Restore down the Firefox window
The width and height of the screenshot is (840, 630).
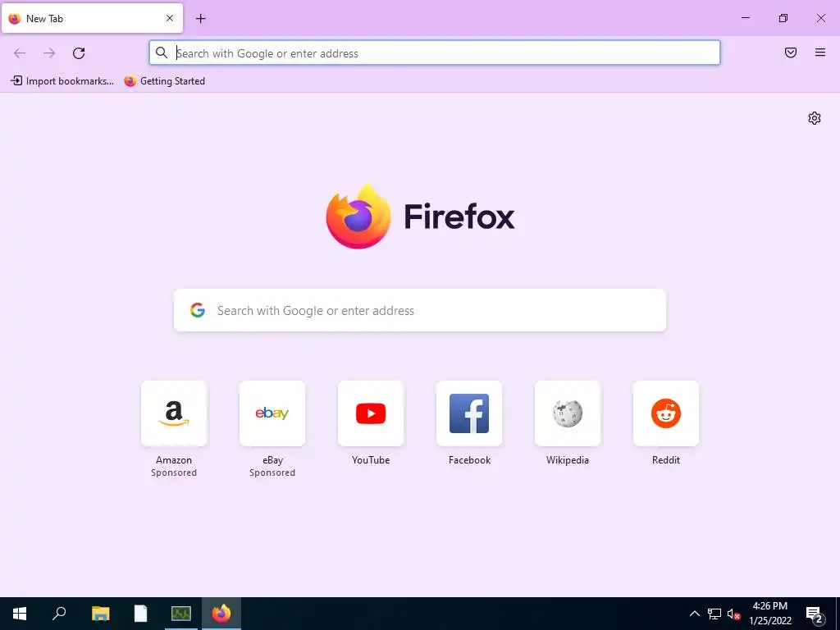tap(783, 18)
